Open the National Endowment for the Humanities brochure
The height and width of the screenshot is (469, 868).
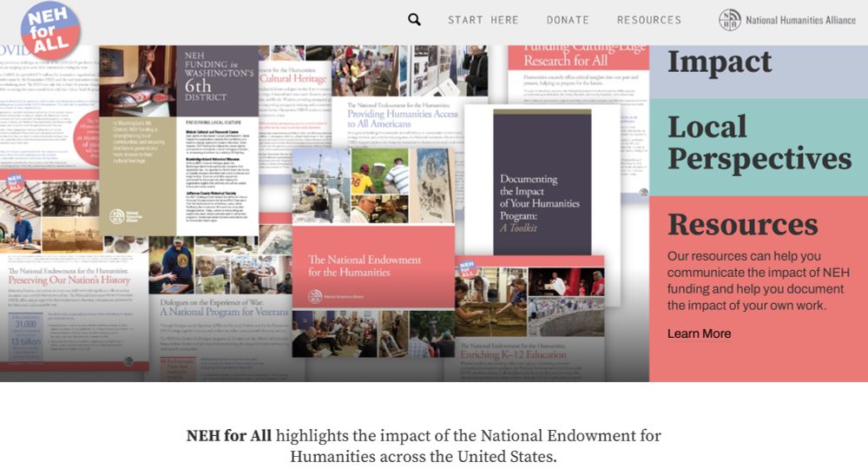(x=373, y=252)
